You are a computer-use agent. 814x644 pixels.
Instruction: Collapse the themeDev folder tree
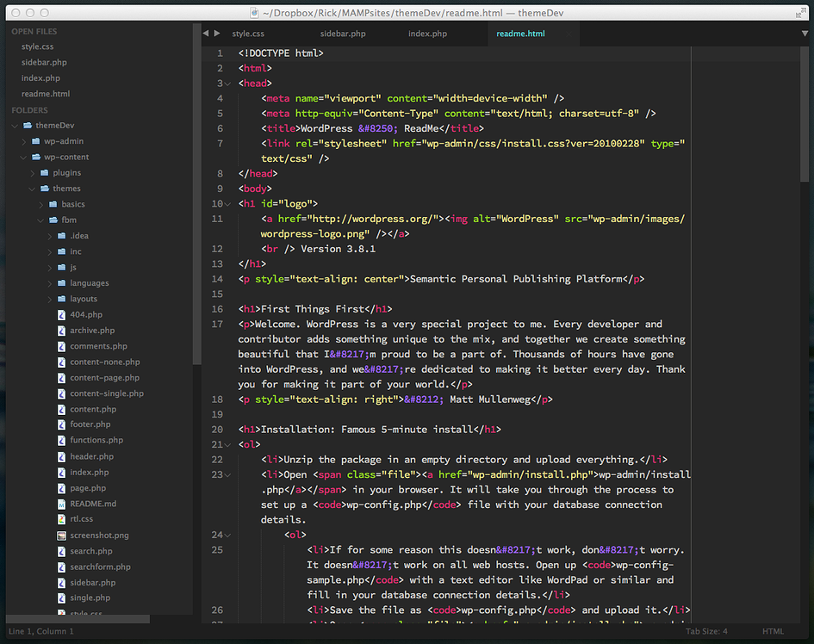click(x=15, y=126)
